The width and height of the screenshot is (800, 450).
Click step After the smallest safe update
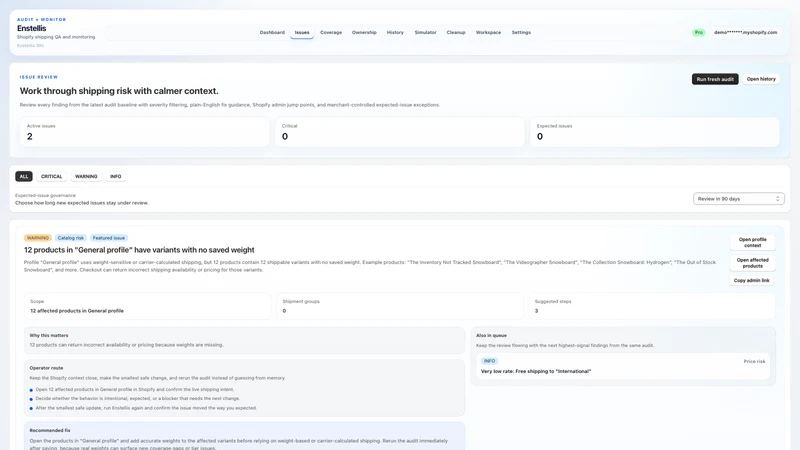click(146, 408)
